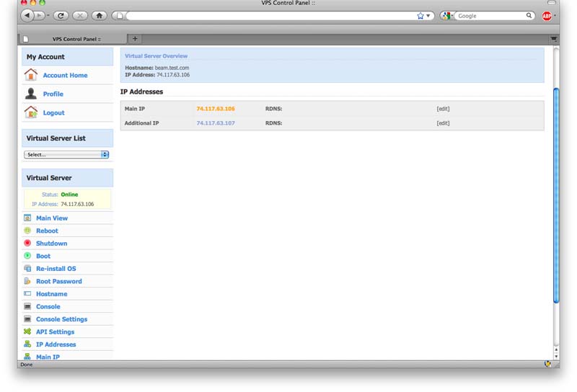Click the Account Home house icon
577x392 pixels.
tap(31, 75)
